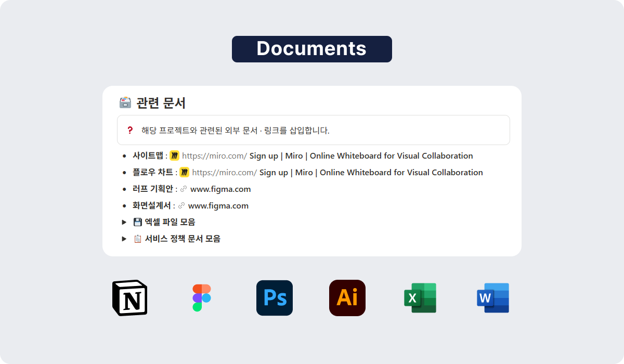The image size is (624, 364).
Task: Click the Notion app icon
Action: click(x=130, y=298)
